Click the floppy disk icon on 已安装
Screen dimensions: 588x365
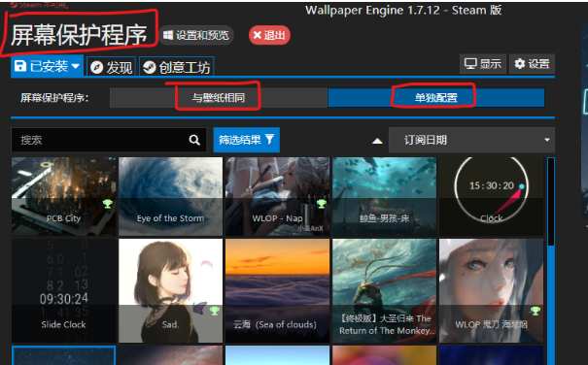click(20, 66)
